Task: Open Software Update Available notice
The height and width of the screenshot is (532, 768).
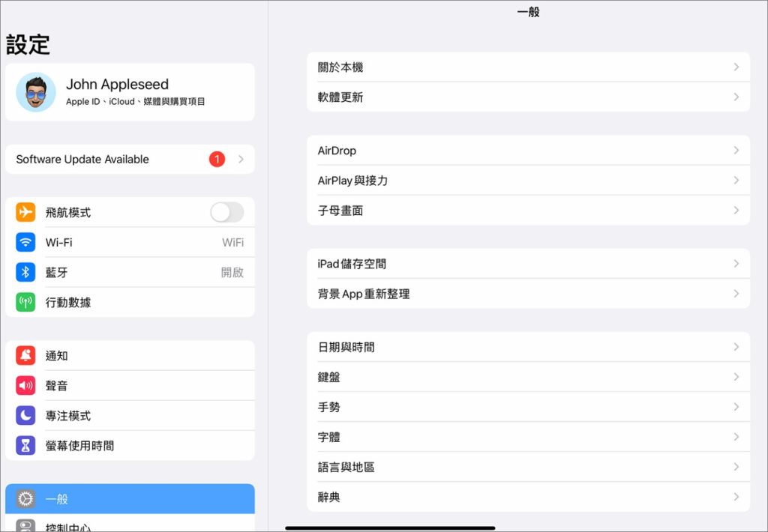Action: point(130,159)
